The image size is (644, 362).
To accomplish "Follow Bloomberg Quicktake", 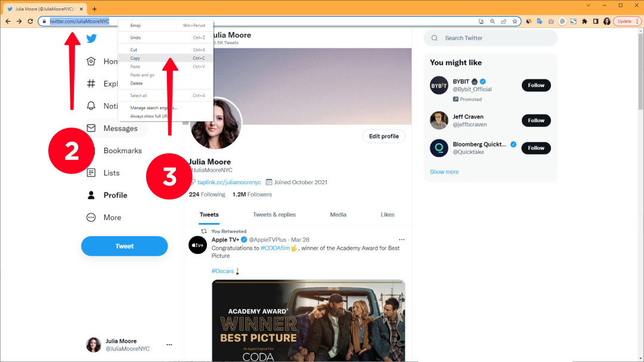I will (x=536, y=148).
